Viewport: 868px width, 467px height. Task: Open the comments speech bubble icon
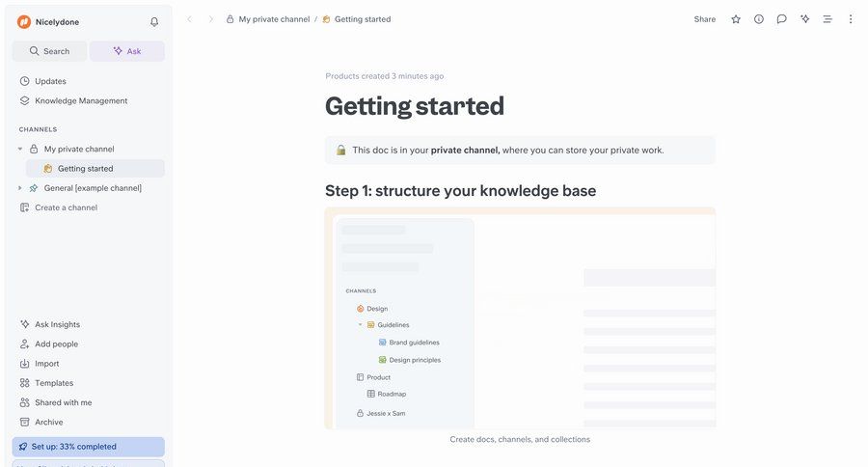781,19
